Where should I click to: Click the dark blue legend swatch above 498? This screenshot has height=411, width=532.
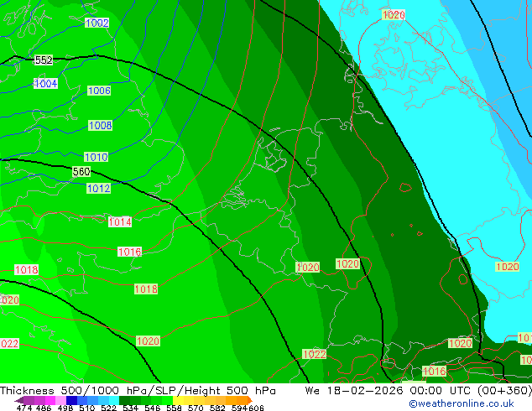(71, 400)
